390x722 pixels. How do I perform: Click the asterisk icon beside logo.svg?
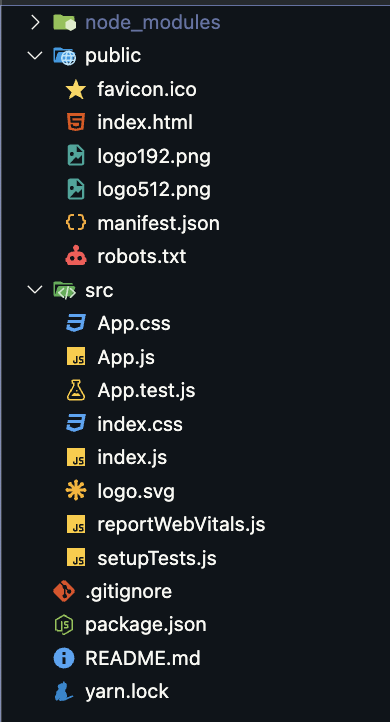tap(76, 491)
